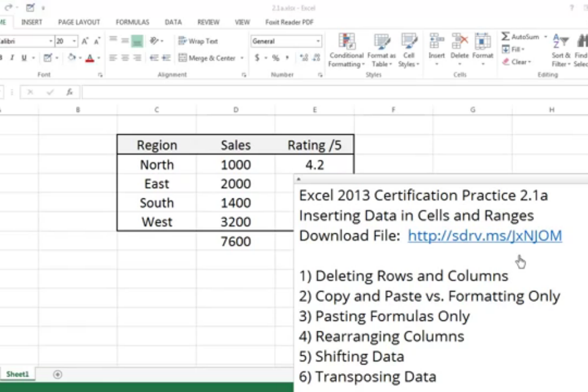Open Alignment dialog launcher
The height and width of the screenshot is (392, 588).
point(244,75)
